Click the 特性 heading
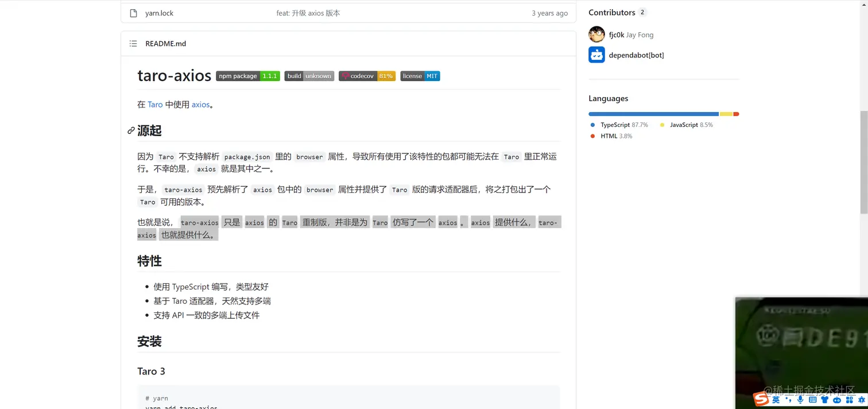 [149, 261]
